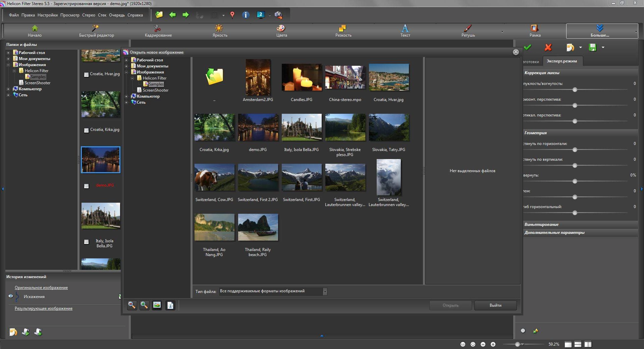
Task: Open the Справка menu
Action: (135, 15)
